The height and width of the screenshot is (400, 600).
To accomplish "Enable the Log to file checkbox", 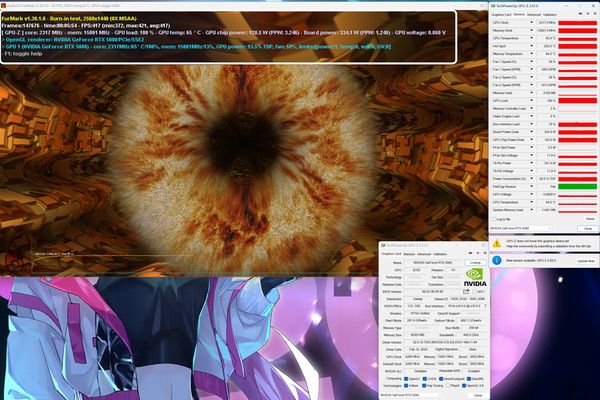I will pyautogui.click(x=494, y=219).
